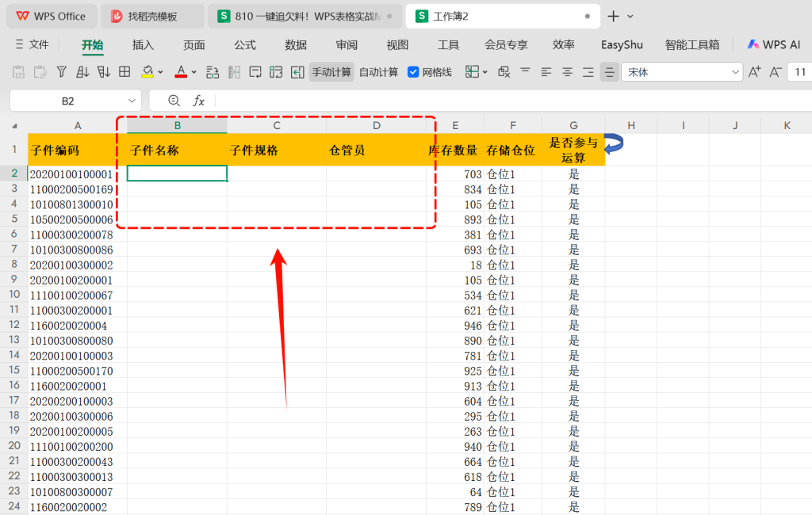
Task: Click the remove duplicates icon
Action: pyautogui.click(x=504, y=72)
